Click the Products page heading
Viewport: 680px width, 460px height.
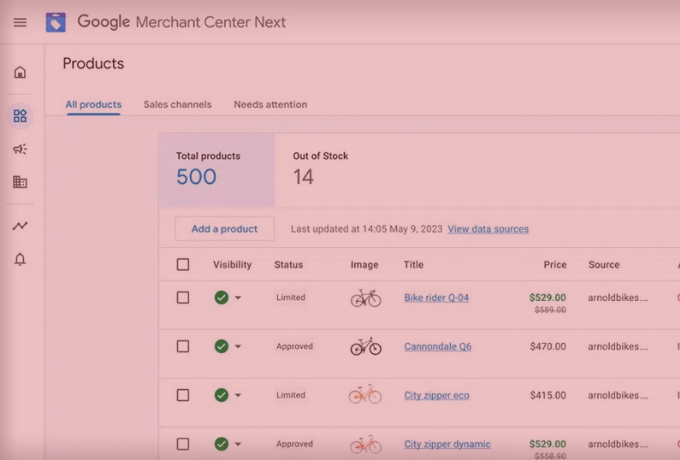pos(93,64)
